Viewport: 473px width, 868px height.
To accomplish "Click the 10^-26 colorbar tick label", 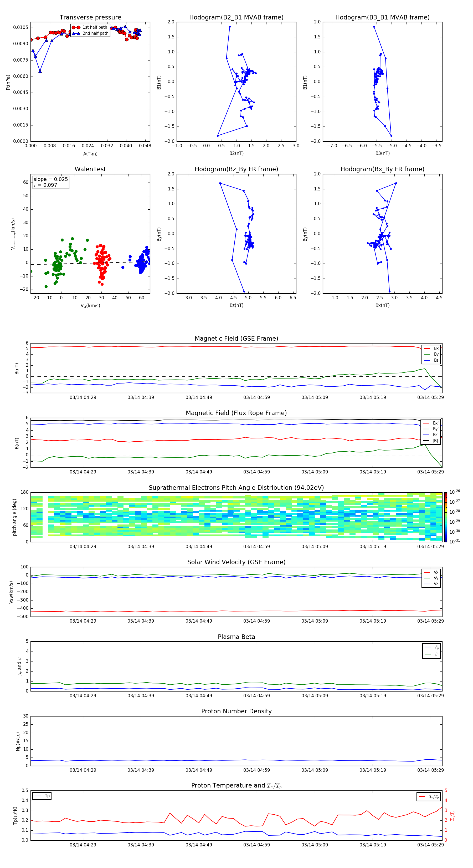I will pos(455,492).
